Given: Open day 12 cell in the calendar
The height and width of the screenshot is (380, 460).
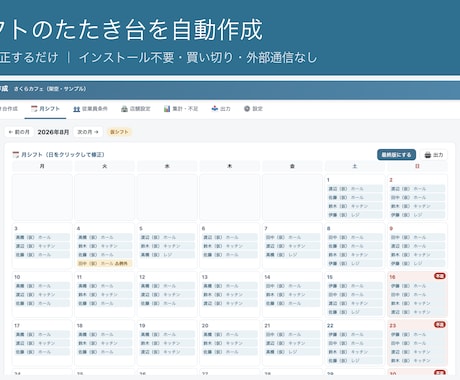Looking at the screenshot, I should [167, 295].
